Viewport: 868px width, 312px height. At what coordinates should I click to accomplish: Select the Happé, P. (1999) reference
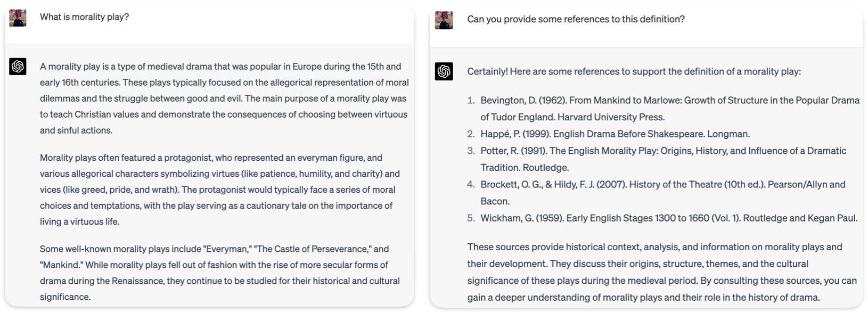point(615,134)
